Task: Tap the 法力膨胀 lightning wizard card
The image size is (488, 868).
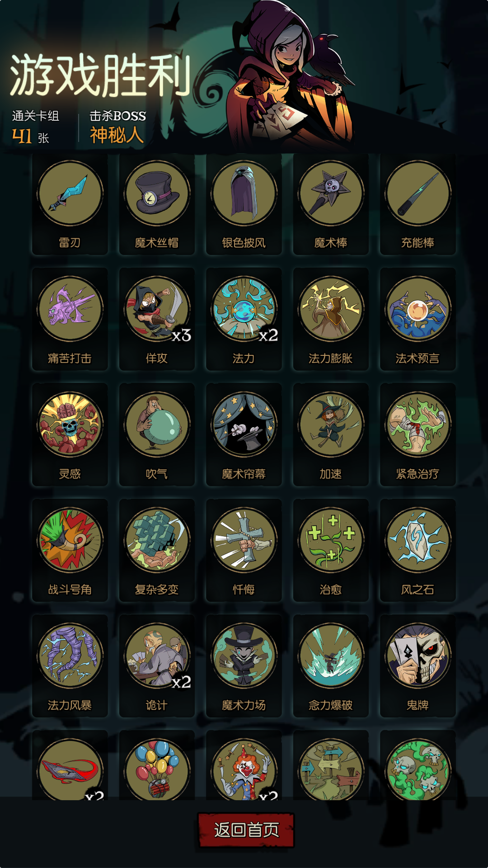Action: click(331, 319)
